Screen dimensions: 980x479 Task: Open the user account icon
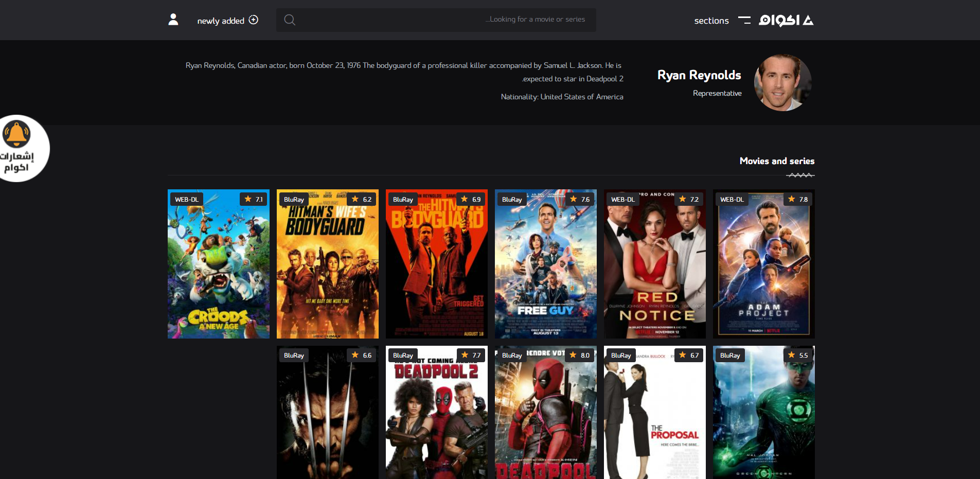point(173,20)
